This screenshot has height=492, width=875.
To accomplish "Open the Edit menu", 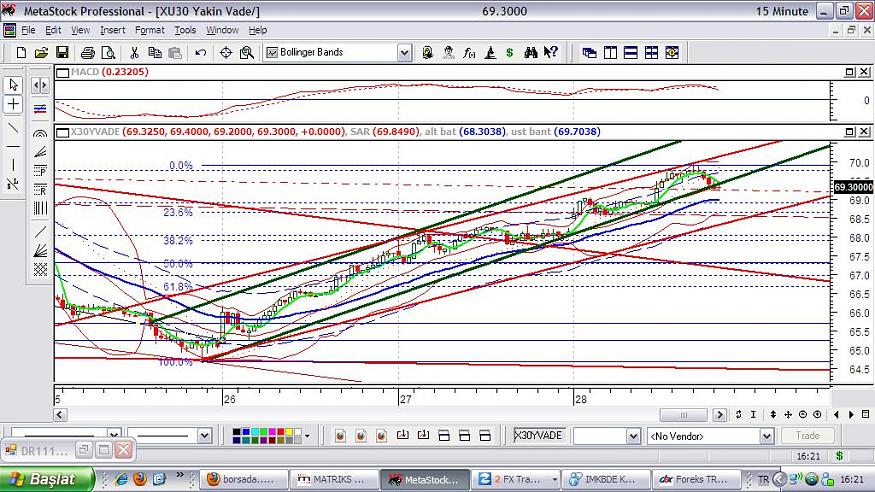I will (53, 30).
